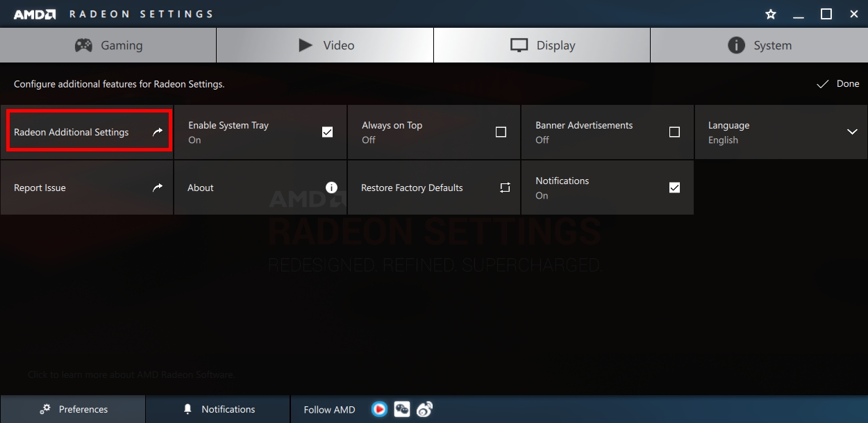
Task: Click the Report Issue arrow icon
Action: [x=158, y=188]
